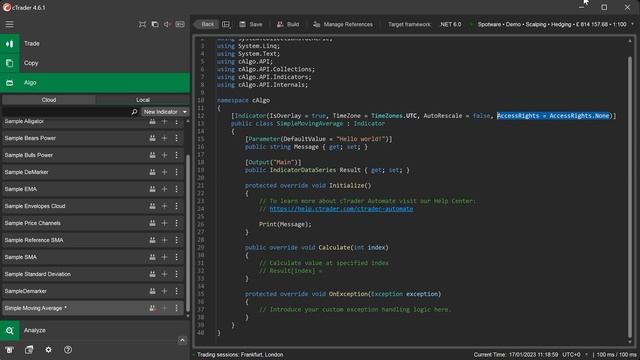Select Sample SMA indicator

(x=93, y=258)
